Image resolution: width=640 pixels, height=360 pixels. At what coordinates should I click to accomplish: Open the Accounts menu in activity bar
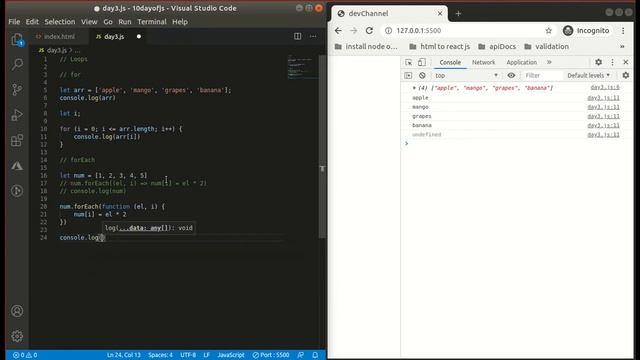click(17, 311)
